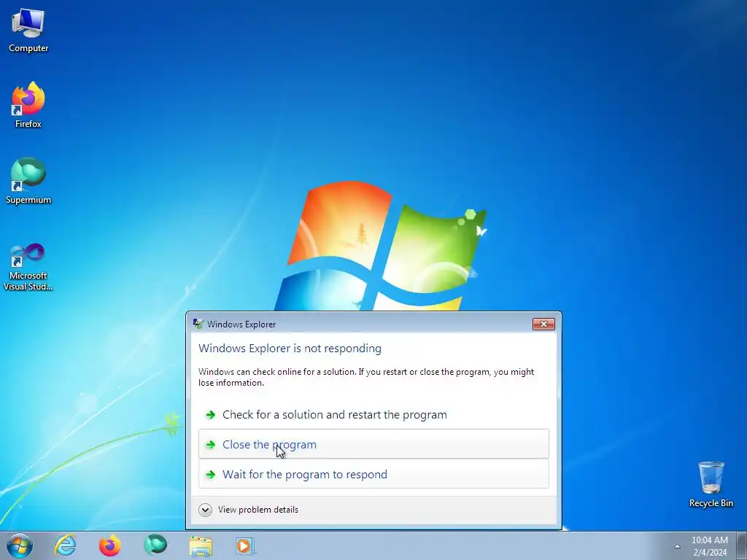Select the Microsoft Visual Studio desktop shortcut

point(28,267)
